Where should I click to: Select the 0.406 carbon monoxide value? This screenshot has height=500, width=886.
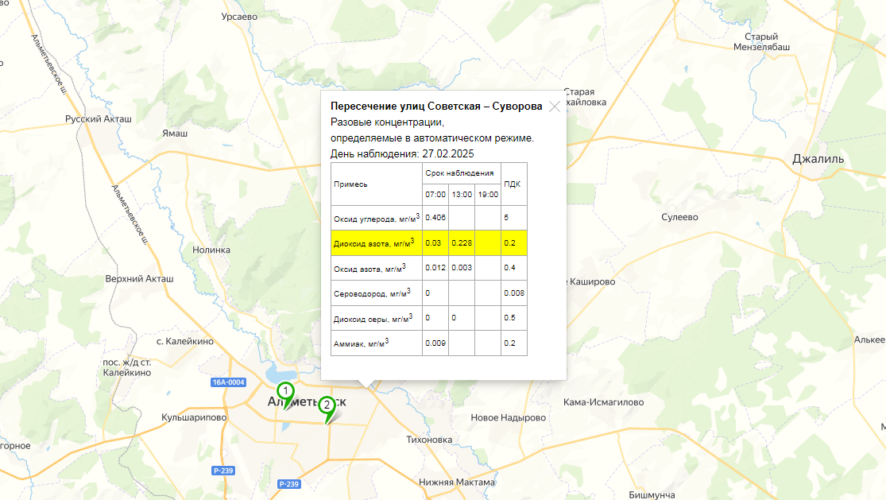(435, 217)
